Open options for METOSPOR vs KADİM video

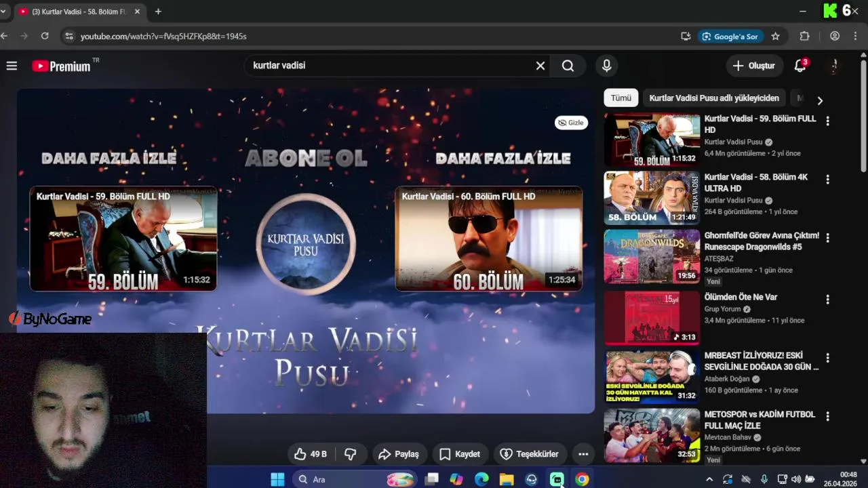pos(827,416)
